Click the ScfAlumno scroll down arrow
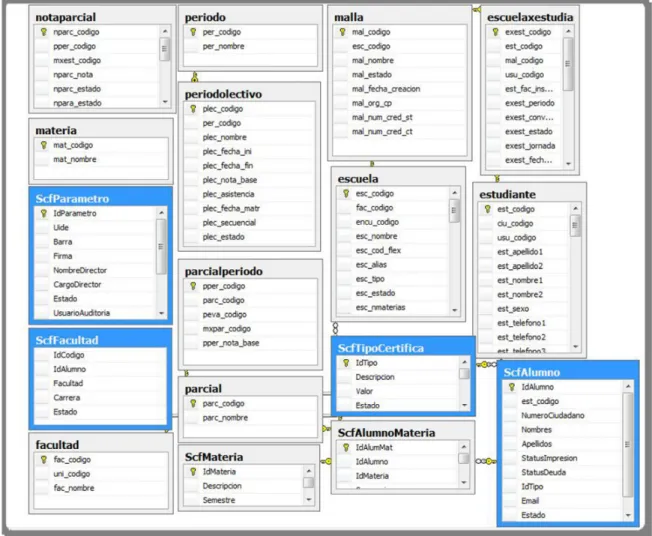Viewport: 652px width, 536px height. point(628,515)
